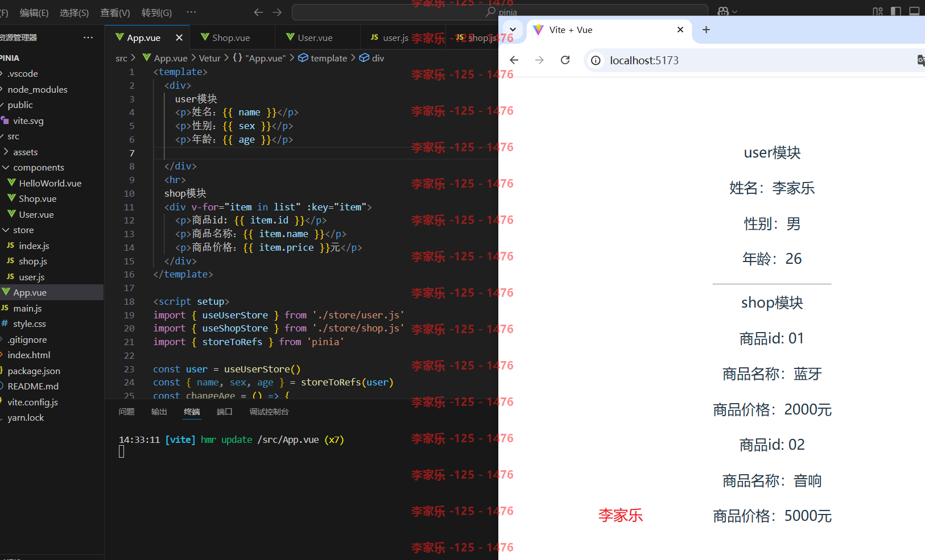Switch to the 问题 panel tab
Screen dimensions: 925x560
126,412
